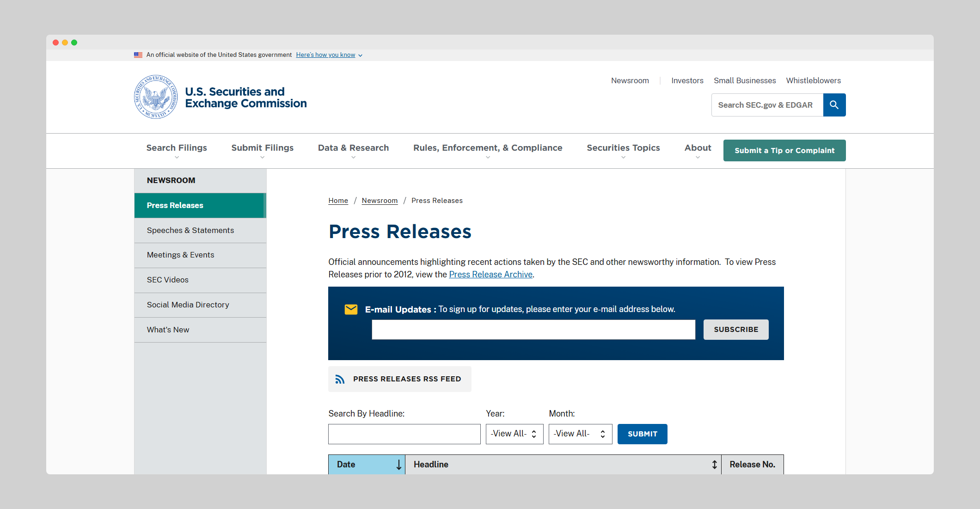Screen dimensions: 980x509
Task: Open What's New in sidebar
Action: 200,330
